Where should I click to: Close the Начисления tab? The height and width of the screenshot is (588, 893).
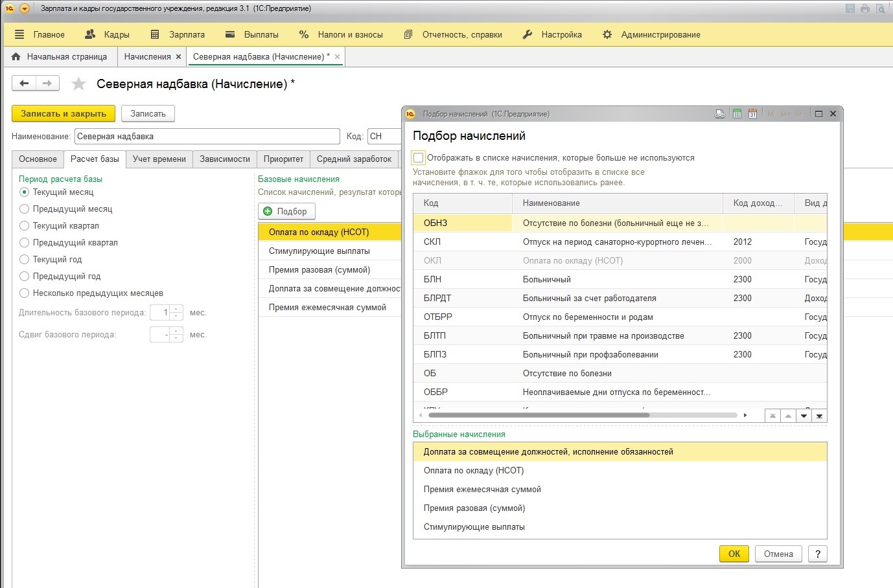pos(179,57)
